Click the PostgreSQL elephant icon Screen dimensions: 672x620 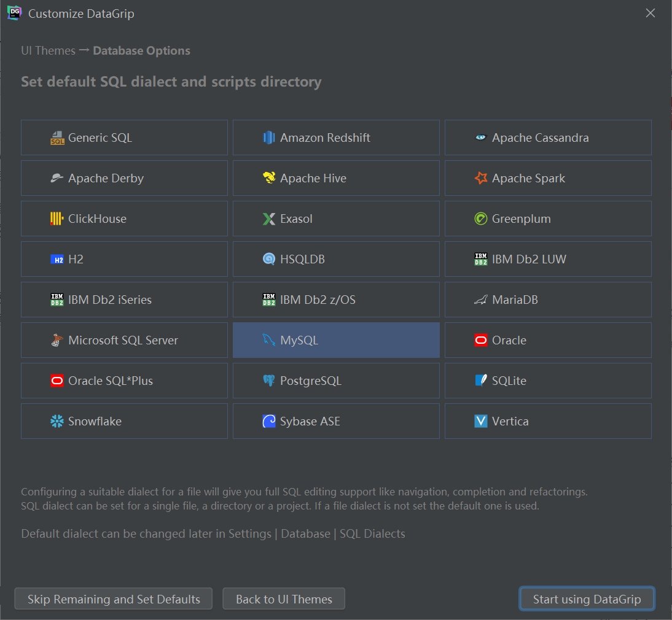[268, 381]
